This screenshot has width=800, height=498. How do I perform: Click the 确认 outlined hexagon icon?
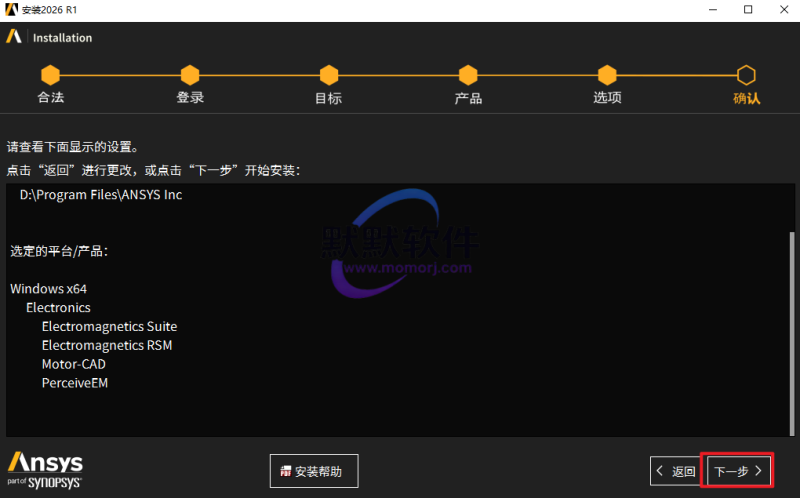[x=746, y=76]
